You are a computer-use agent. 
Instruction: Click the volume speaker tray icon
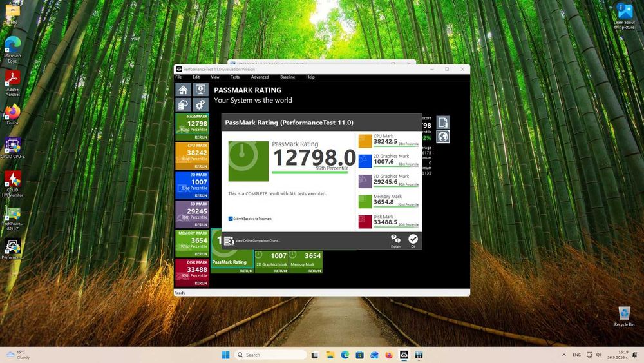point(598,355)
